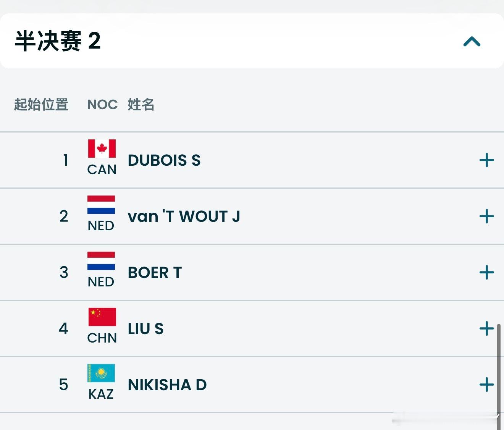Click the 半决赛 2 header title
The image size is (504, 430).
(x=58, y=41)
